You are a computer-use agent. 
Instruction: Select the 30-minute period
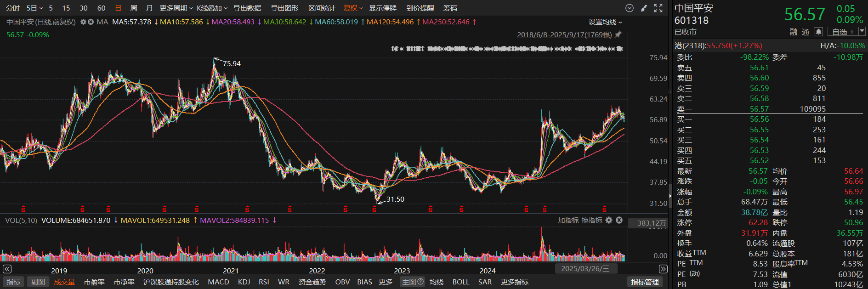(x=84, y=8)
